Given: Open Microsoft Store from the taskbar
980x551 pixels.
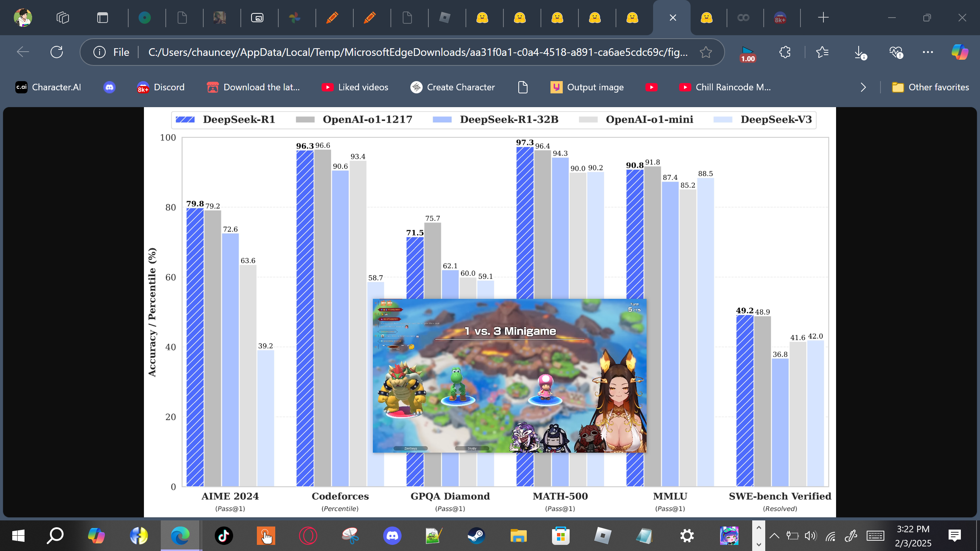Looking at the screenshot, I should pos(560,536).
